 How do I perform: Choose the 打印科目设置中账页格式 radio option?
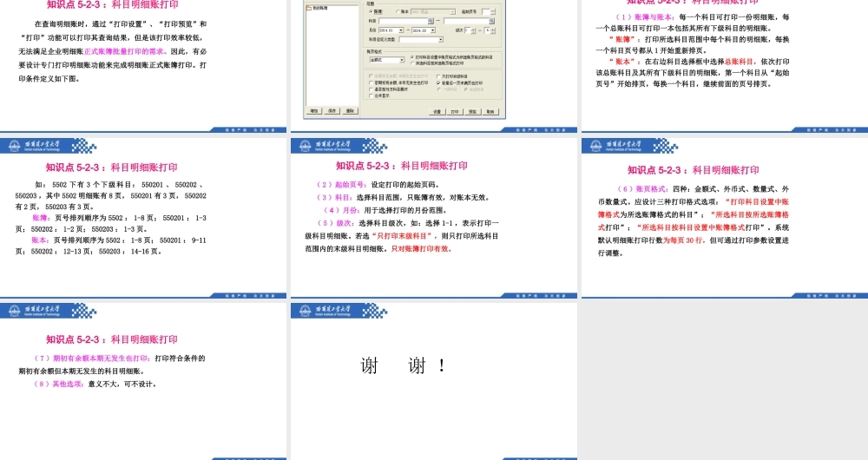(x=411, y=57)
